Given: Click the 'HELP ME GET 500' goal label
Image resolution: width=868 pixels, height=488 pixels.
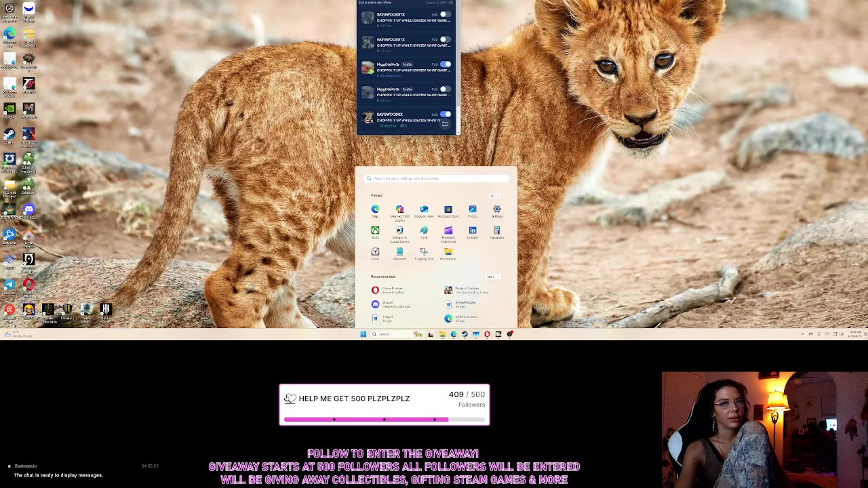Looking at the screenshot, I should pyautogui.click(x=354, y=399).
